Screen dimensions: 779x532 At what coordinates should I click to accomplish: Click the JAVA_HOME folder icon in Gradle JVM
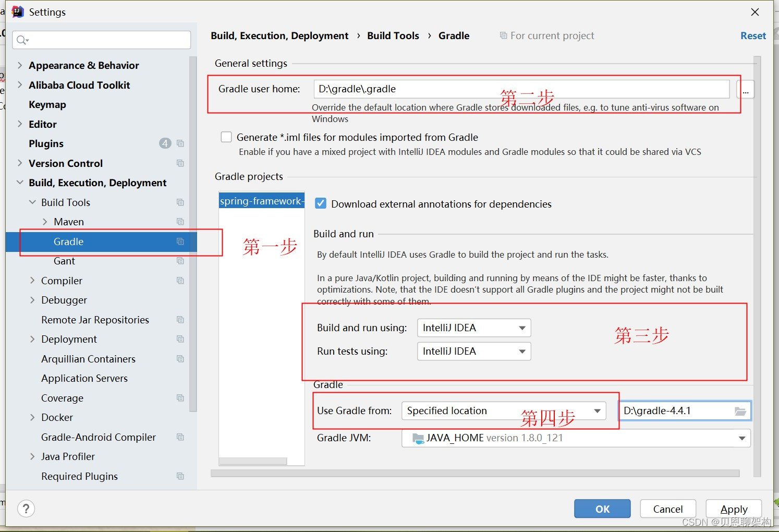(x=418, y=438)
